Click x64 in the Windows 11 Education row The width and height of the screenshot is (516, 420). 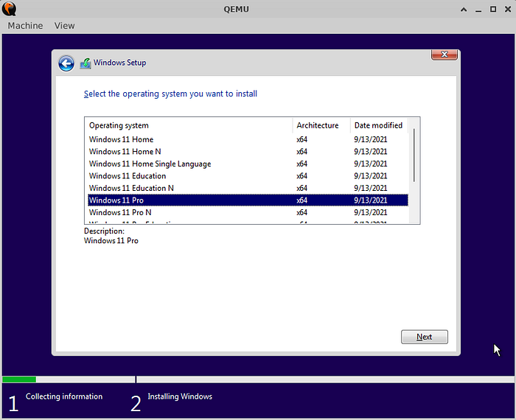coord(301,176)
